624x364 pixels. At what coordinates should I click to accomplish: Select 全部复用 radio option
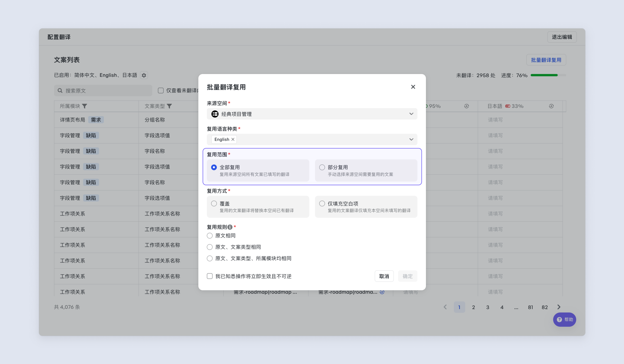tap(214, 167)
